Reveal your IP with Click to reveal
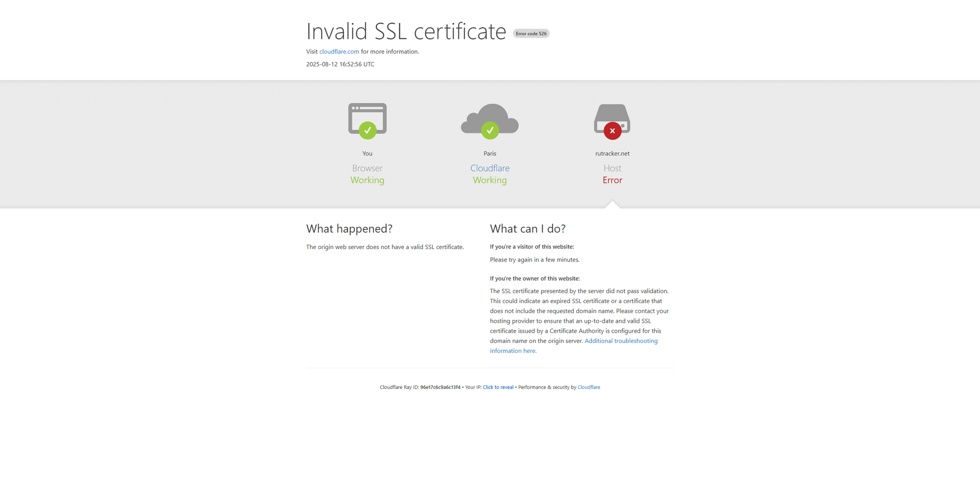This screenshot has height=487, width=980. coord(498,387)
